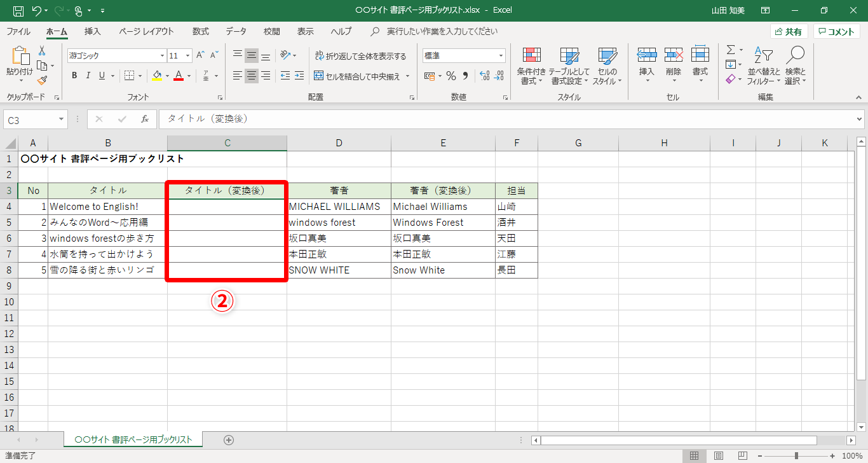Screen dimensions: 868x463
Task: Click the Fill down icon
Action: (731, 64)
